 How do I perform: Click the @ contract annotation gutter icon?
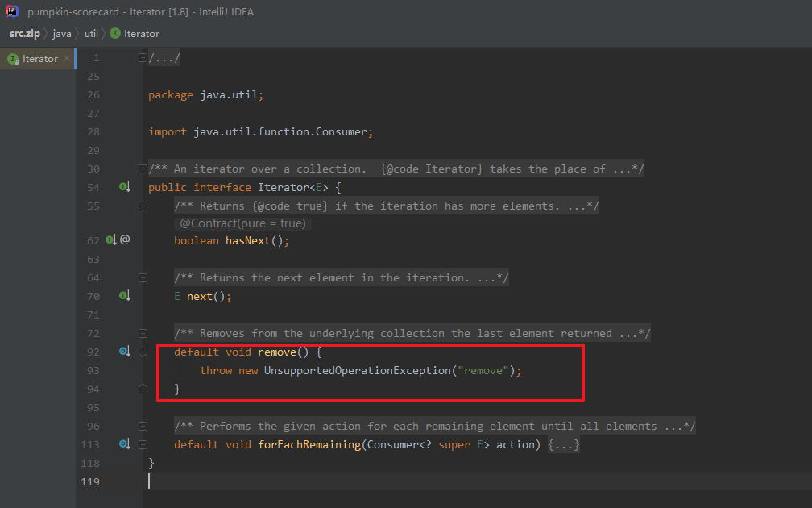[x=125, y=239]
